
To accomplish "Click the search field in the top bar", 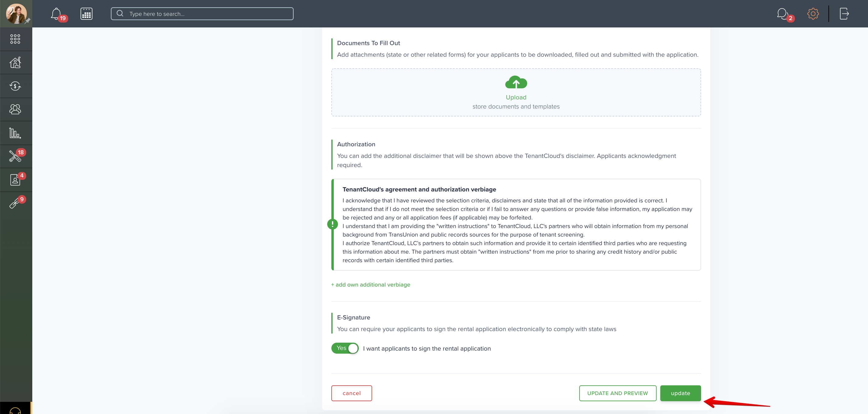I will (202, 14).
